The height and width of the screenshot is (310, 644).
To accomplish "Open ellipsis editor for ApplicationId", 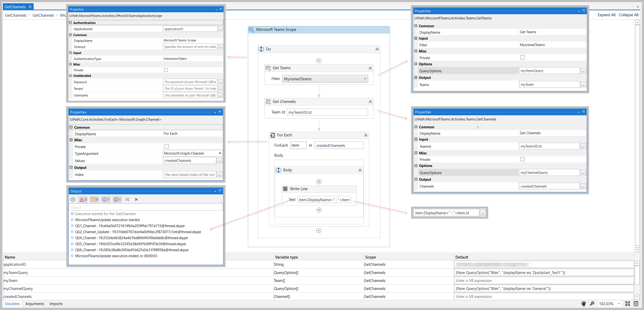I will pyautogui.click(x=220, y=29).
